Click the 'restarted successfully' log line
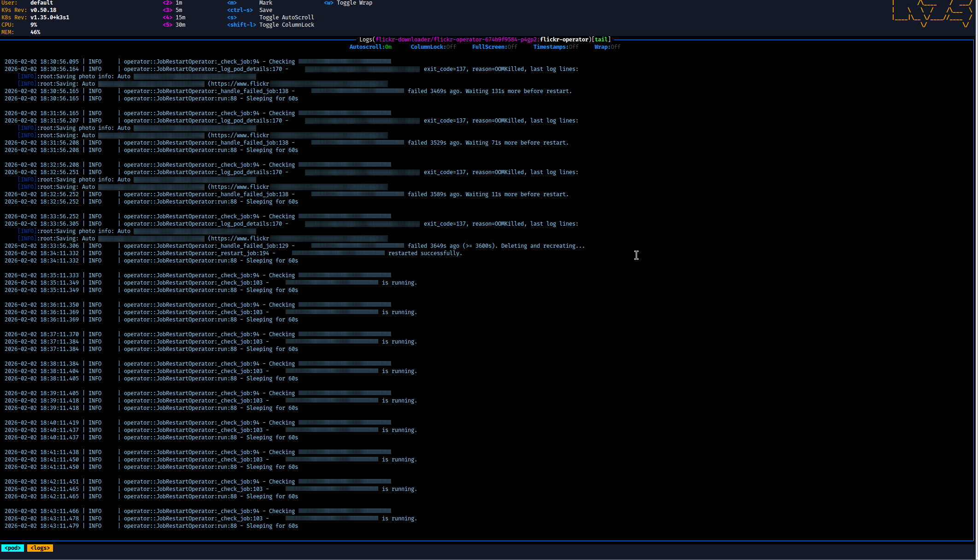Image resolution: width=978 pixels, height=560 pixels. click(x=425, y=253)
